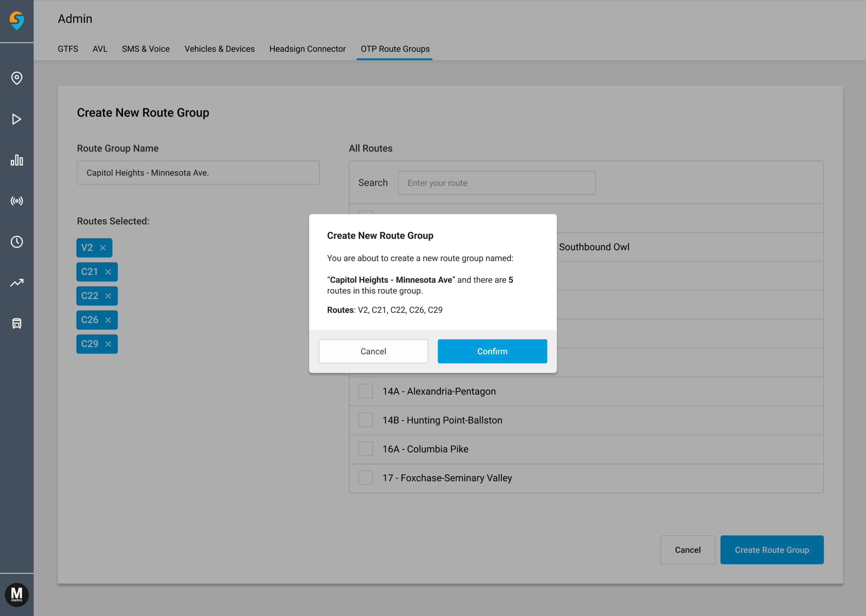866x616 pixels.
Task: Open the live broadcast signal section
Action: 17,201
